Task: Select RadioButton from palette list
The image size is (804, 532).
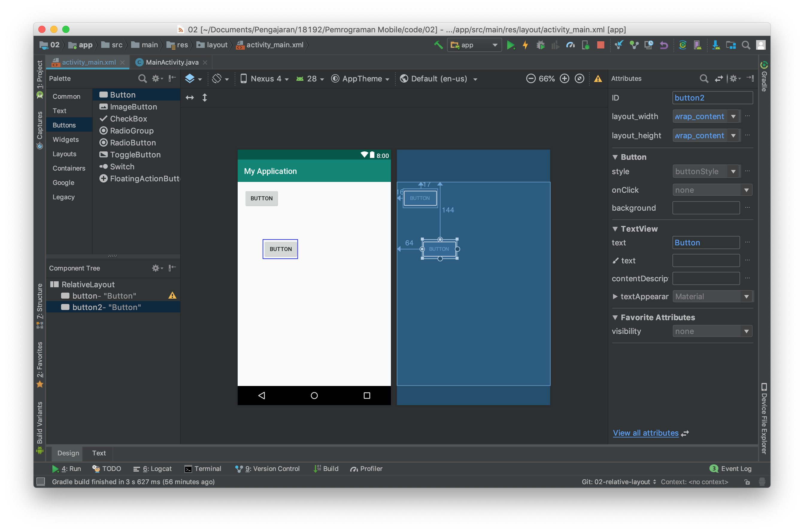Action: 132,142
